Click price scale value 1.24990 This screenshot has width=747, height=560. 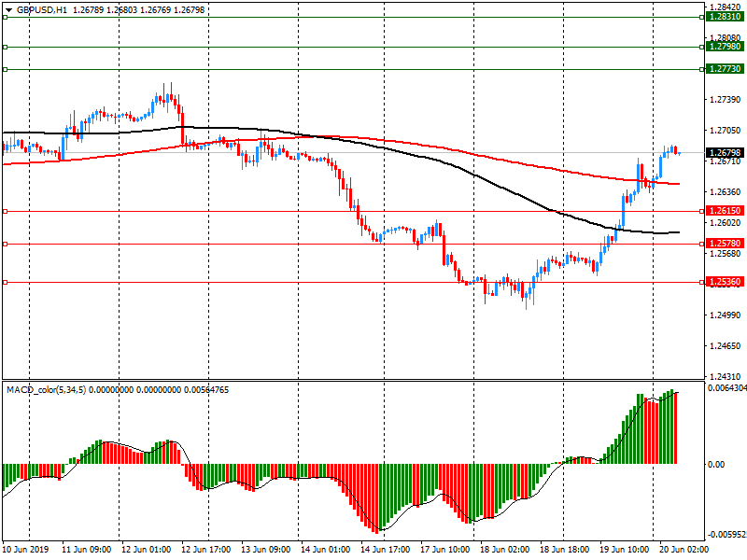(726, 315)
